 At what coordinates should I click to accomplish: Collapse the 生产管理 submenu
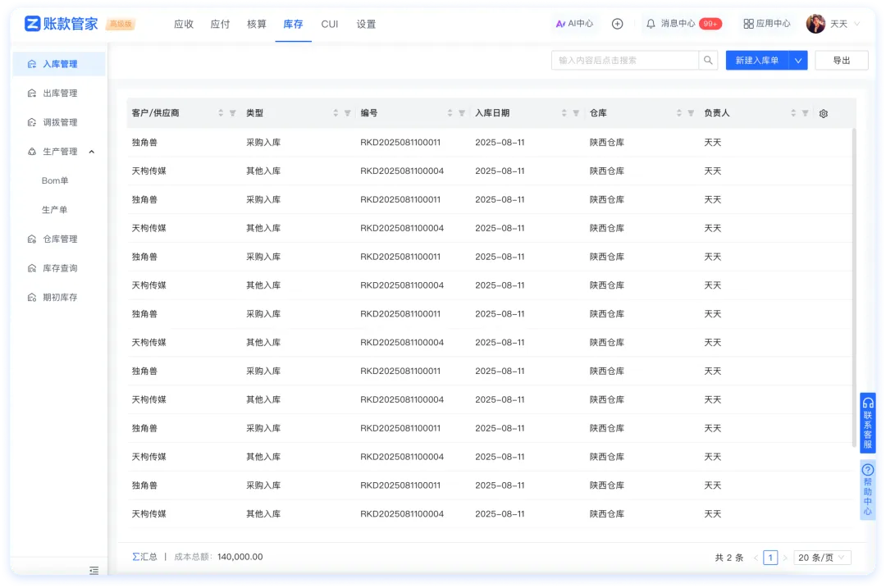pyautogui.click(x=91, y=151)
